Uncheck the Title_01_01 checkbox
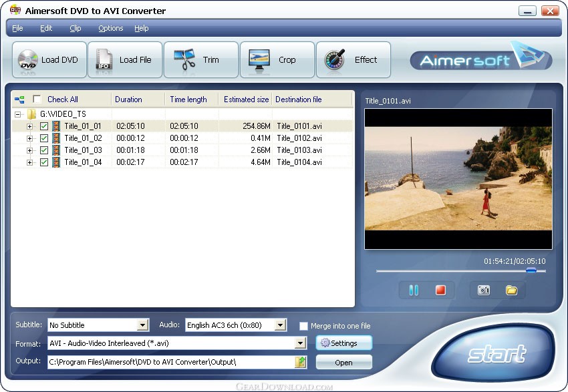Image resolution: width=568 pixels, height=392 pixels. (x=44, y=126)
